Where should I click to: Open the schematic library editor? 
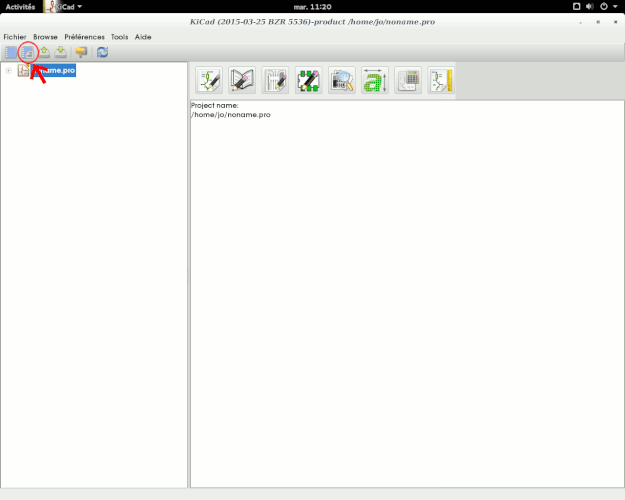point(242,80)
